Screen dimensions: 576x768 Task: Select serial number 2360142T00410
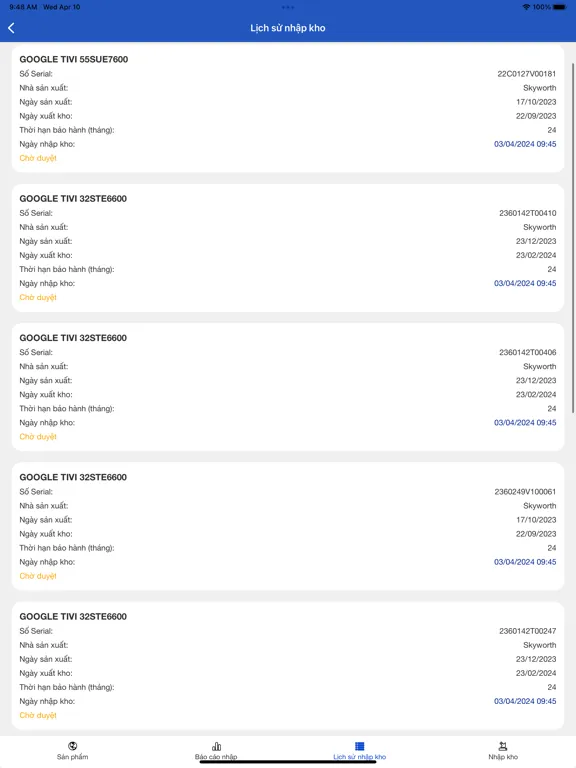coord(528,213)
